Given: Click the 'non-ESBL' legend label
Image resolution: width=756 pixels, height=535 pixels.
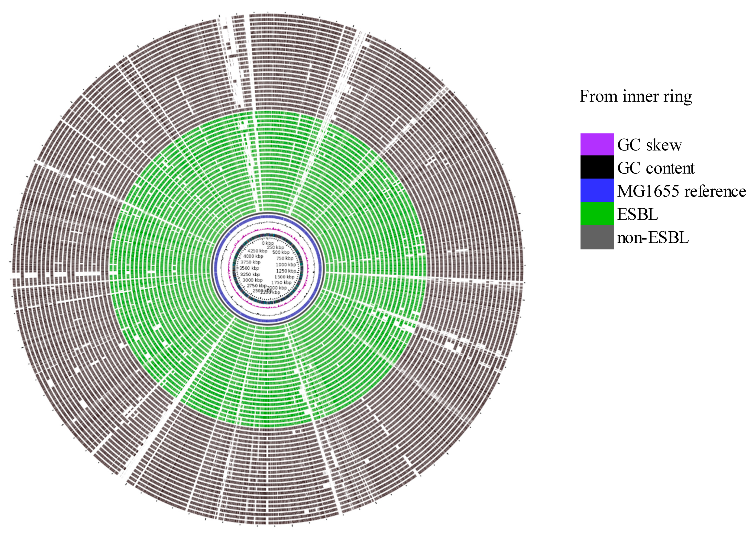Looking at the screenshot, I should (653, 237).
